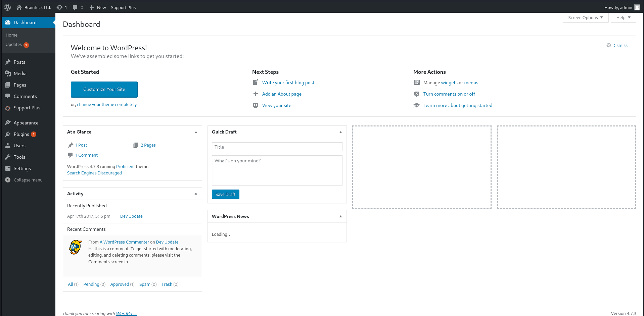
Task: Click the Plugins update count badge
Action: click(34, 135)
